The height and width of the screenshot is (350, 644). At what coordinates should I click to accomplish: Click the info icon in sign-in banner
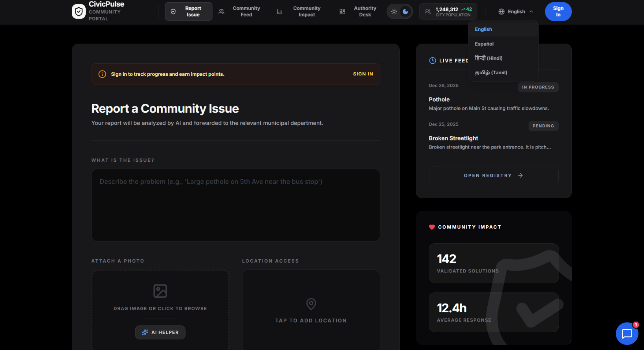pos(103,74)
